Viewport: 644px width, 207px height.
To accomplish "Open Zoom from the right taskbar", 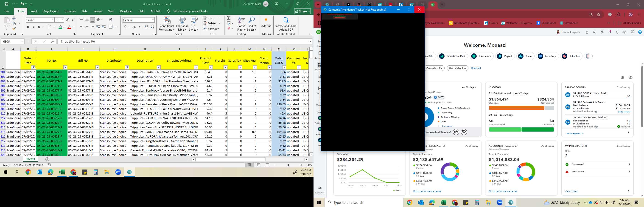I will [499, 202].
